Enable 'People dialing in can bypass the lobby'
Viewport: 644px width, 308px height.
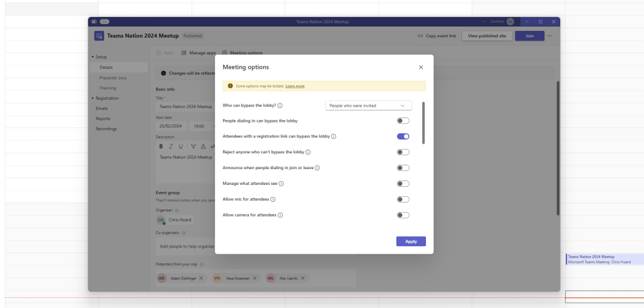(x=403, y=121)
